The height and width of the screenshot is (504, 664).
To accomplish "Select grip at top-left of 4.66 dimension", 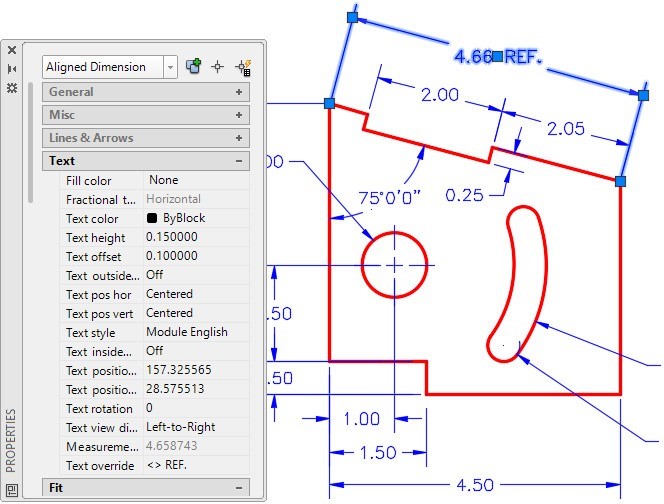I will click(351, 17).
